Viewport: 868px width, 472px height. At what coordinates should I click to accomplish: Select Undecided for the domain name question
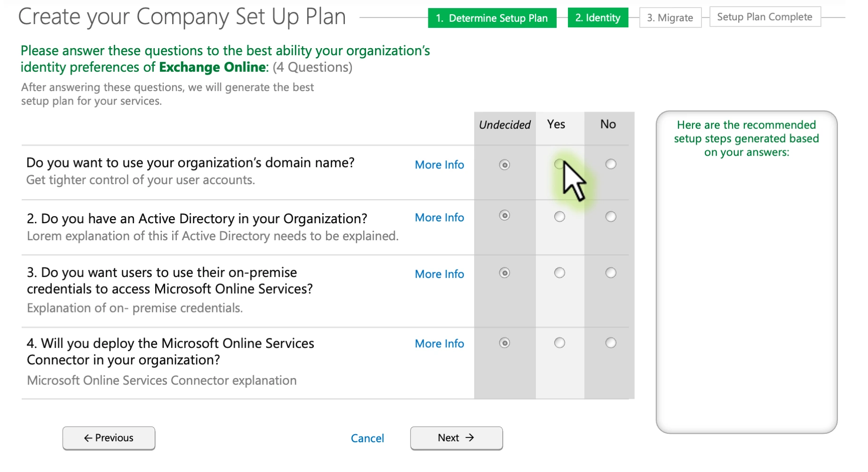click(504, 165)
